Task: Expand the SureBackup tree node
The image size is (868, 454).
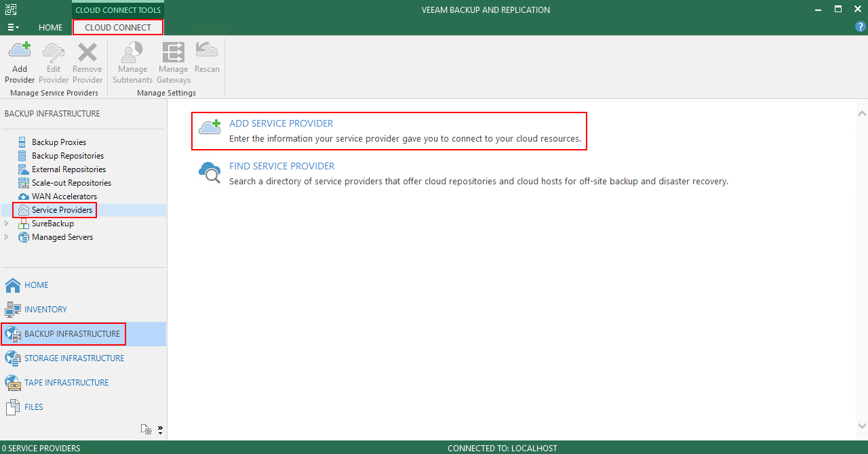Action: pos(7,224)
